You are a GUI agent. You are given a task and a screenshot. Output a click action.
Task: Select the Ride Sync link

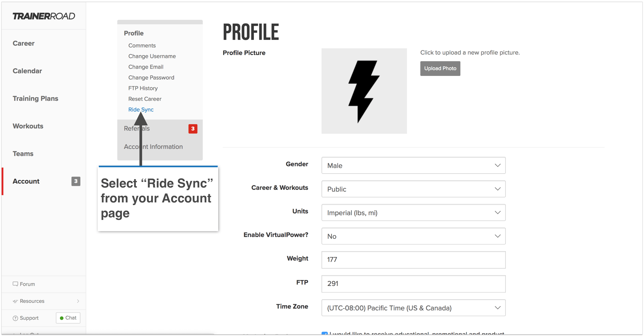pyautogui.click(x=141, y=109)
